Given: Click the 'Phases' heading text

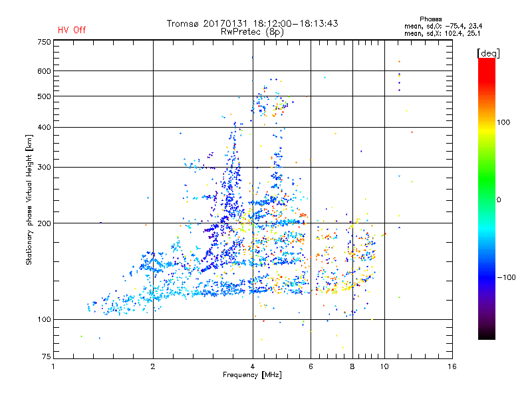Looking at the screenshot, I should tap(430, 19).
